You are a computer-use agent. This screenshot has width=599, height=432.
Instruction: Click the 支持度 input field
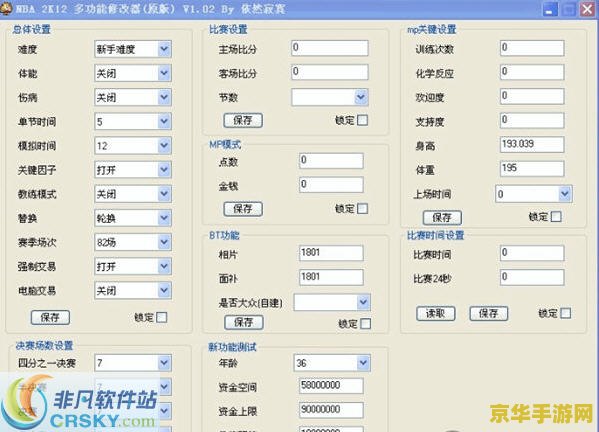[x=532, y=120]
